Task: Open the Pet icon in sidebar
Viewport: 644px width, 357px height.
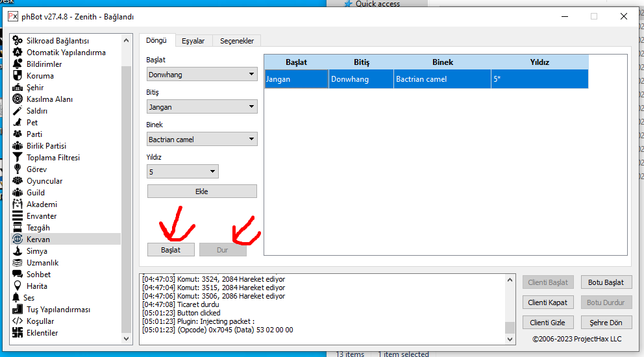Action: 18,123
